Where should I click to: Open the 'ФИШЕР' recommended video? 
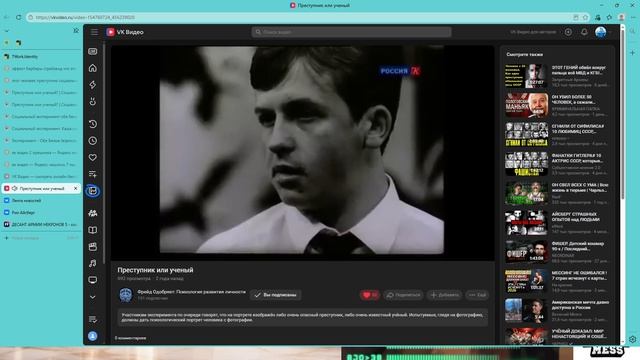click(x=556, y=252)
